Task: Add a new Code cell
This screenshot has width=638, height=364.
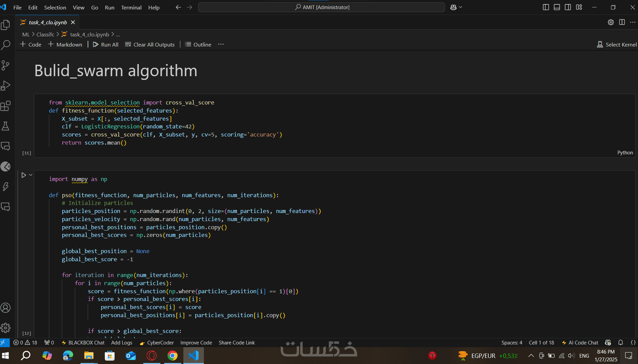Action: point(31,44)
